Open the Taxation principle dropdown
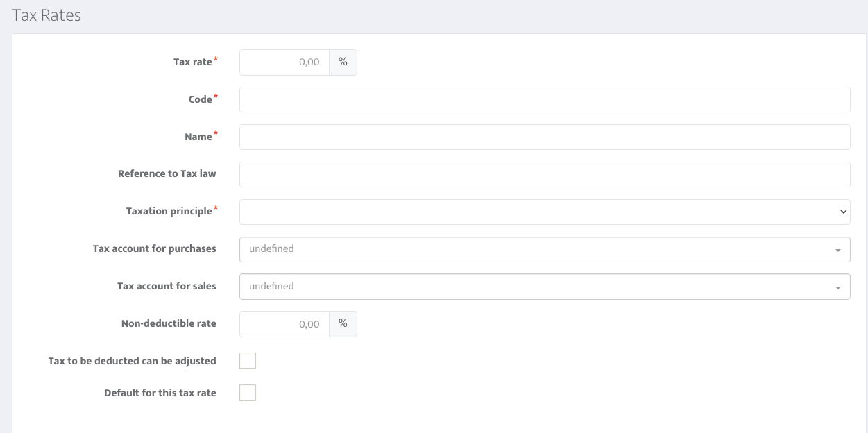 pos(545,212)
